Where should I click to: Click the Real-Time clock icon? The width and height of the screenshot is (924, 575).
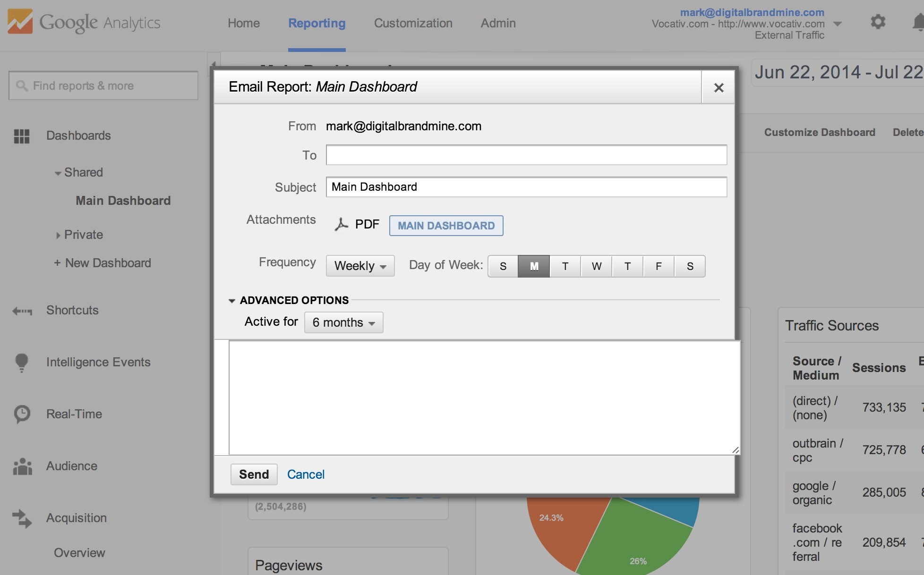click(22, 414)
